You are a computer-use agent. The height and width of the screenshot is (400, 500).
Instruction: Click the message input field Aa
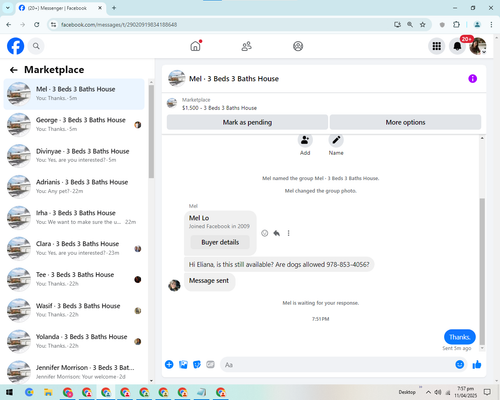pos(337,365)
